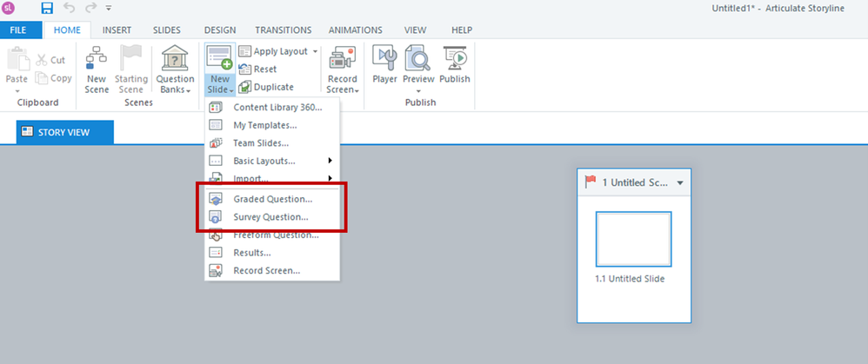Select Survey Question from the menu
This screenshot has width=868, height=364.
272,217
